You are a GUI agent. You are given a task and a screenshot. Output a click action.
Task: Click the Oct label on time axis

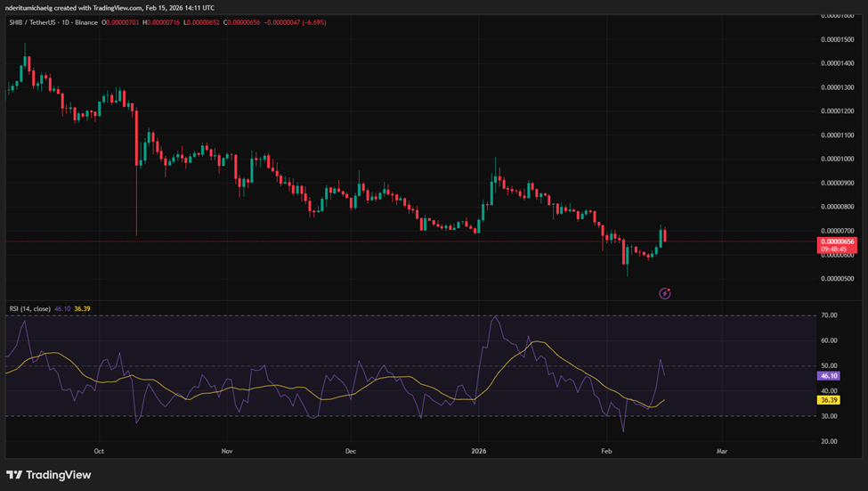99,451
